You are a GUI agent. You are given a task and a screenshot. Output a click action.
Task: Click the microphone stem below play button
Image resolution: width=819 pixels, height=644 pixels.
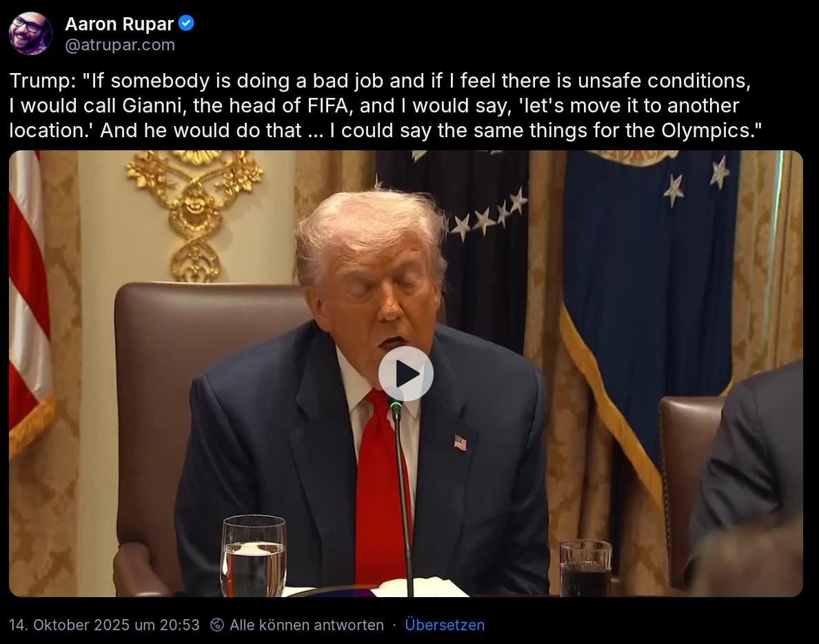click(x=403, y=496)
